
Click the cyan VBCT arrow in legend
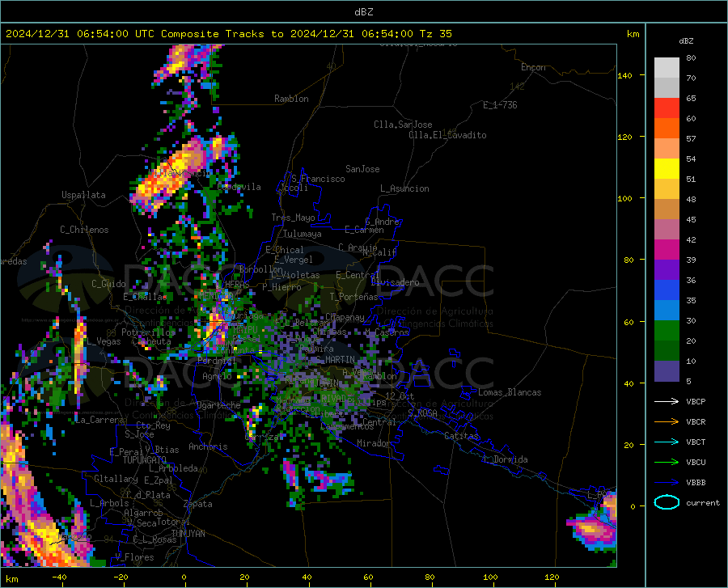coord(667,442)
